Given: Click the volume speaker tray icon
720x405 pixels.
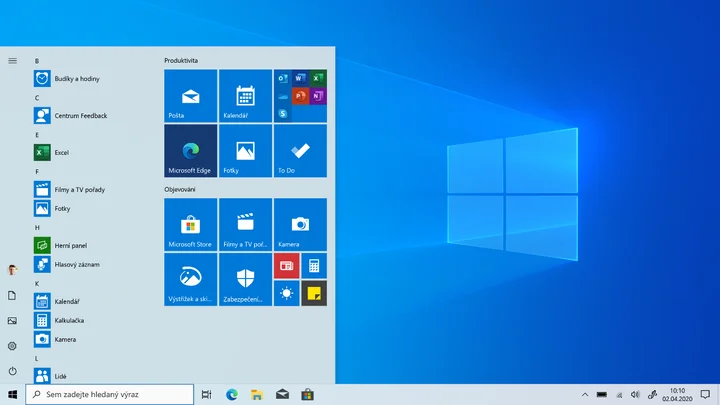Looking at the screenshot, I should tap(636, 394).
